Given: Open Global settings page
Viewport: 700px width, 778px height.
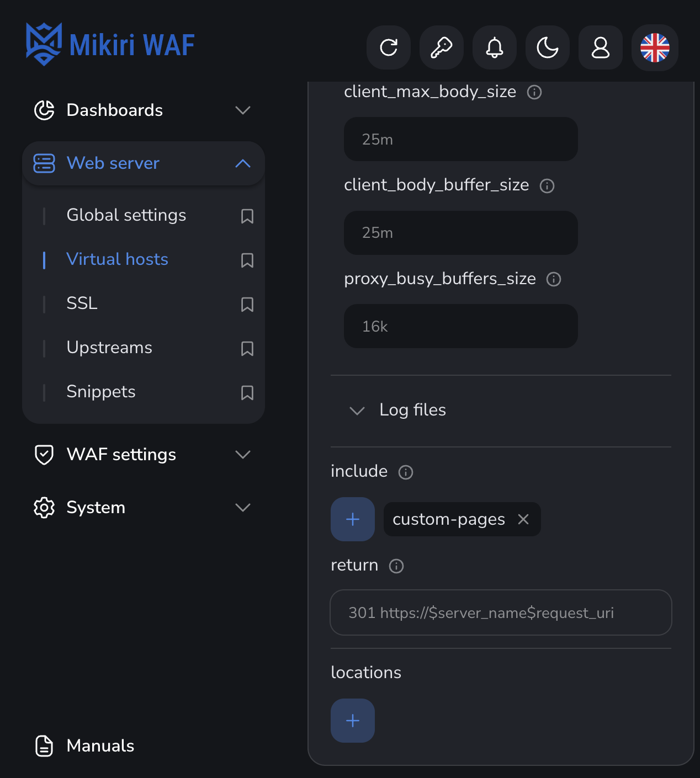Looking at the screenshot, I should [126, 215].
